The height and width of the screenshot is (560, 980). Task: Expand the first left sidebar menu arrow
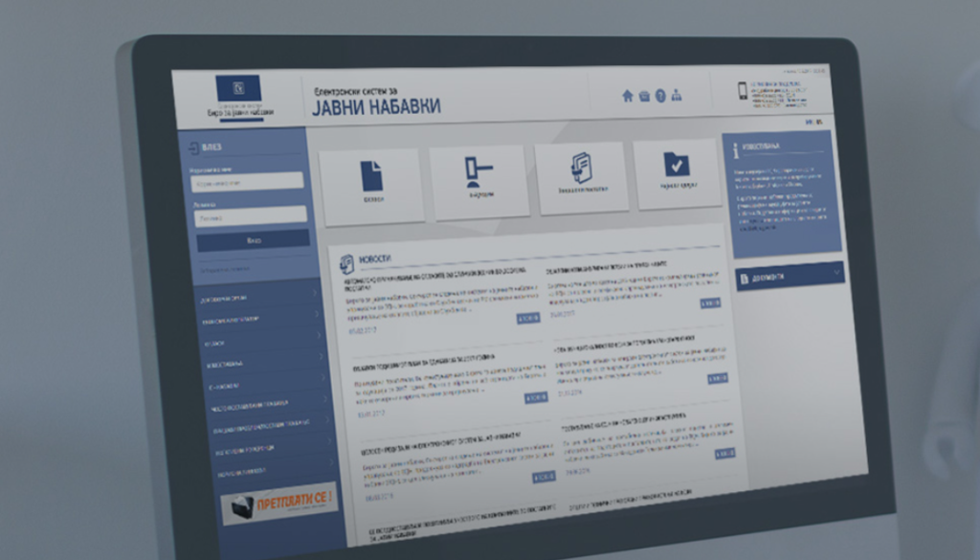tap(317, 296)
